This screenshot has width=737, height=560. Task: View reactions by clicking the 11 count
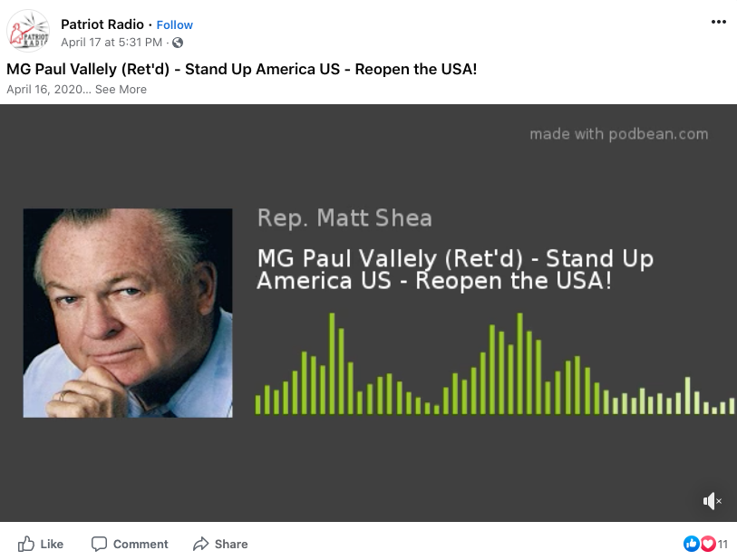tap(722, 544)
